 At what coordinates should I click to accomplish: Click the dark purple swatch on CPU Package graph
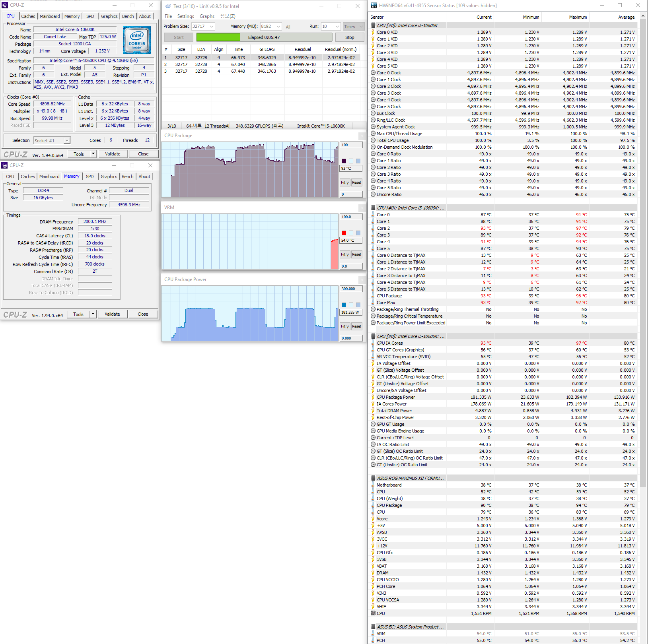pos(344,161)
